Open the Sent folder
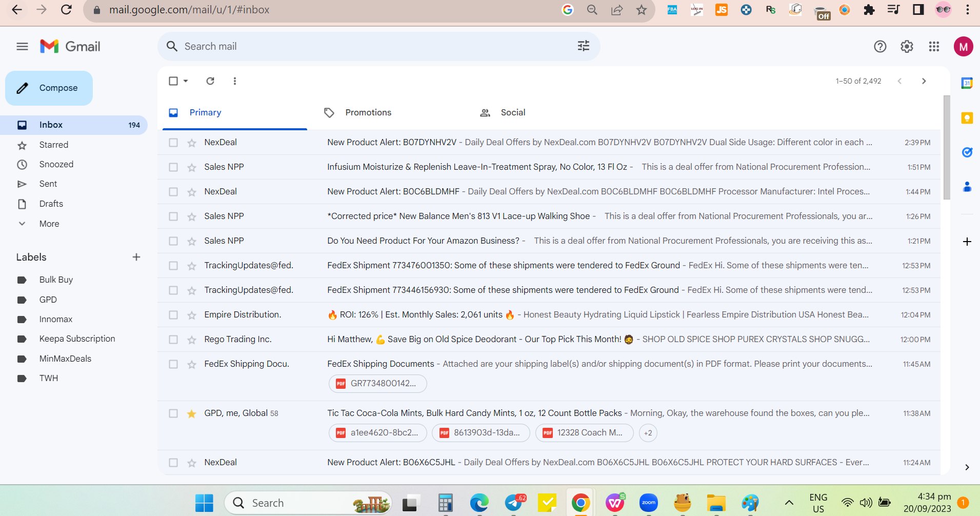This screenshot has height=516, width=980. [x=48, y=184]
